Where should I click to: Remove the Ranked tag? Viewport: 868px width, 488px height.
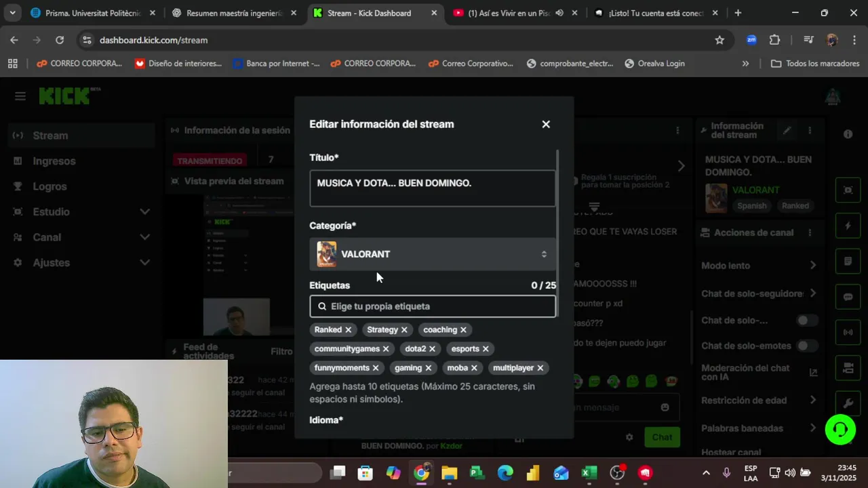pos(348,329)
